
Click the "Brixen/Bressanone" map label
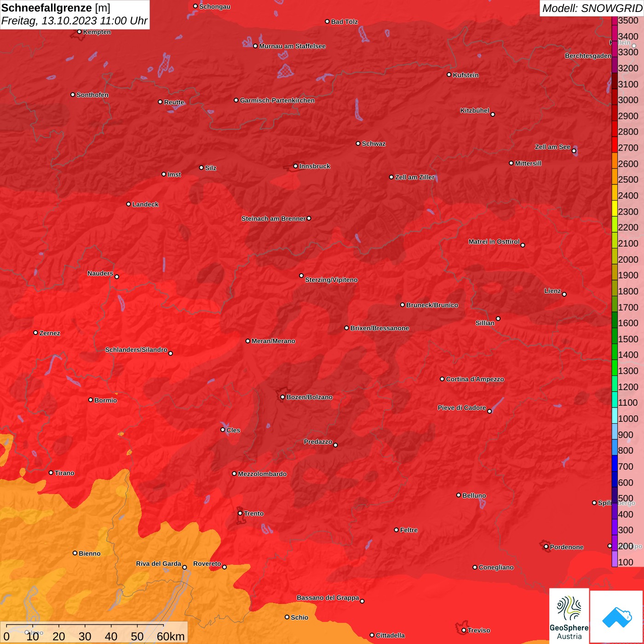pos(379,328)
